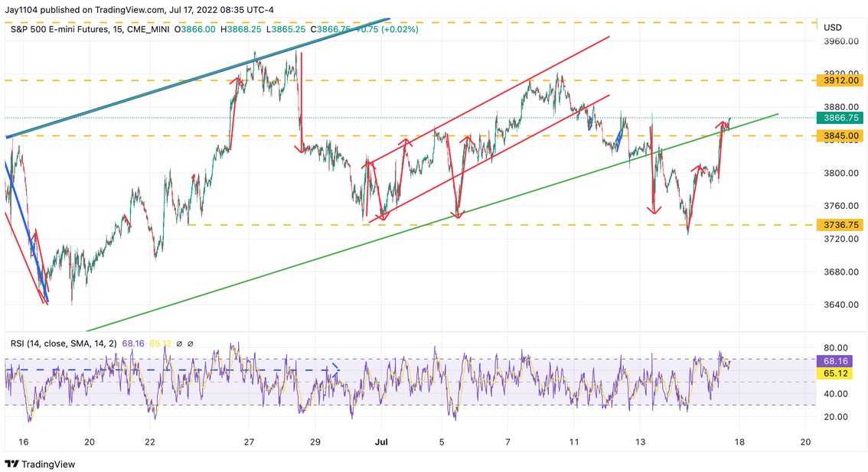Viewport: 868px width, 472px height.
Task: Click the purple 68.16 label on RSI axis
Action: point(835,361)
